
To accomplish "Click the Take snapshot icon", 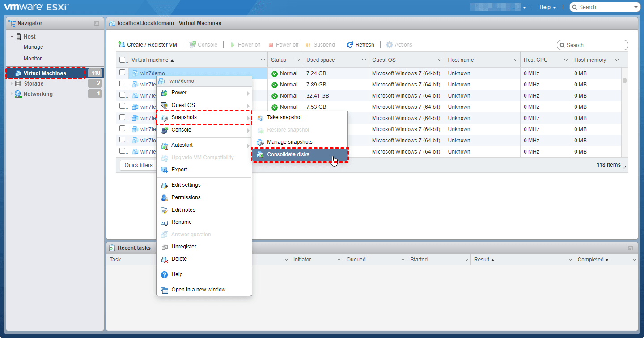I will pos(260,118).
